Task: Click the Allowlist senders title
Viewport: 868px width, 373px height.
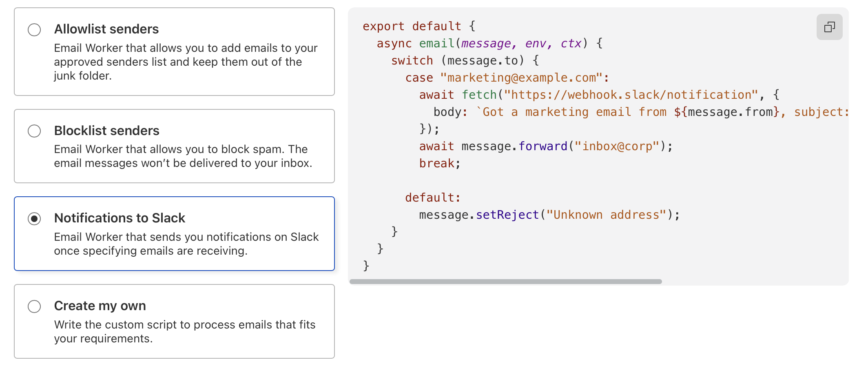Action: (106, 29)
